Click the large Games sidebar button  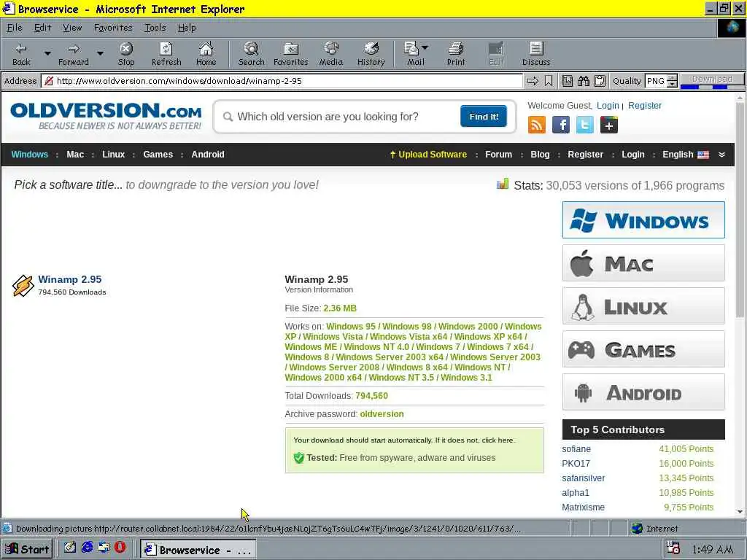643,349
